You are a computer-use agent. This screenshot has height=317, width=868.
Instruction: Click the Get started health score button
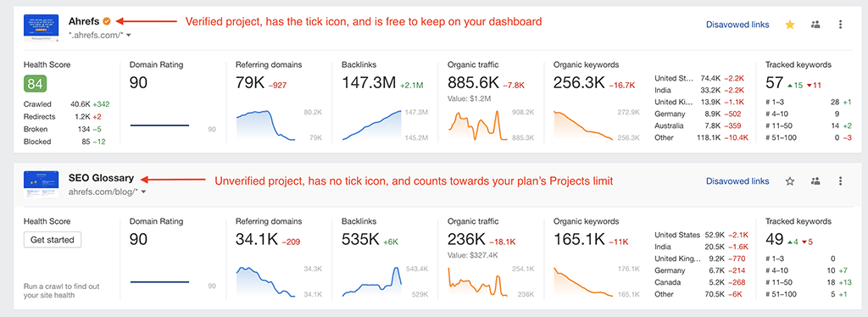click(53, 240)
